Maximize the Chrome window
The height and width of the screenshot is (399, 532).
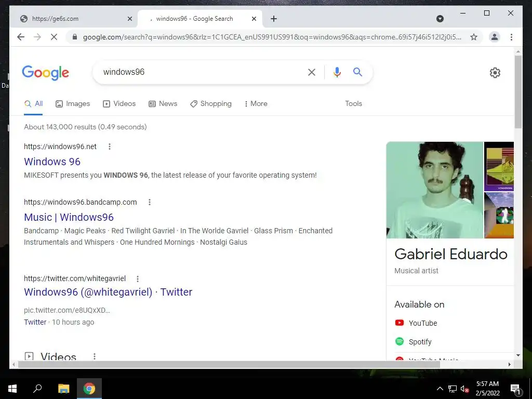pyautogui.click(x=486, y=13)
